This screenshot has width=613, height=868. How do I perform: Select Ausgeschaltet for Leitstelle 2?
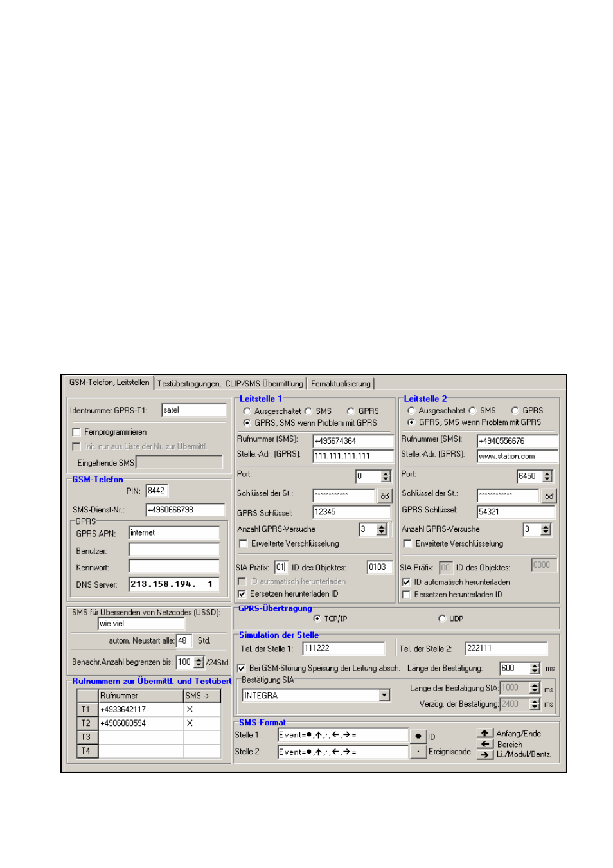411,410
